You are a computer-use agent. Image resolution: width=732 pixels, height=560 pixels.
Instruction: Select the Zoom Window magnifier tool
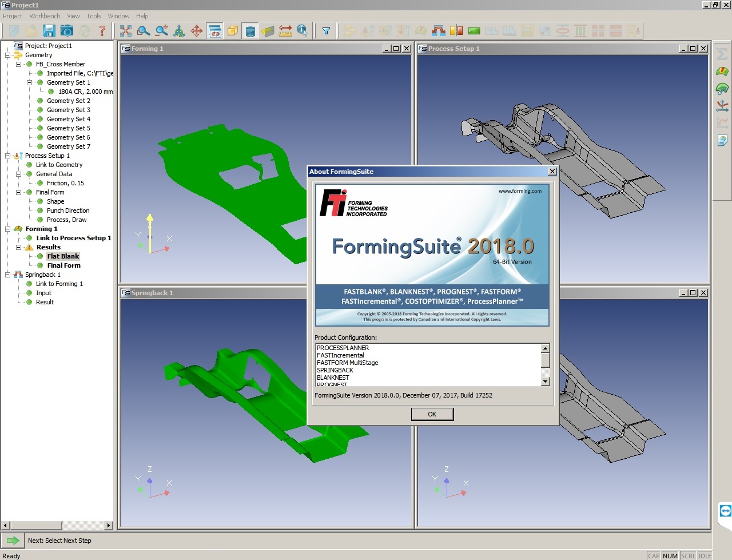(144, 31)
